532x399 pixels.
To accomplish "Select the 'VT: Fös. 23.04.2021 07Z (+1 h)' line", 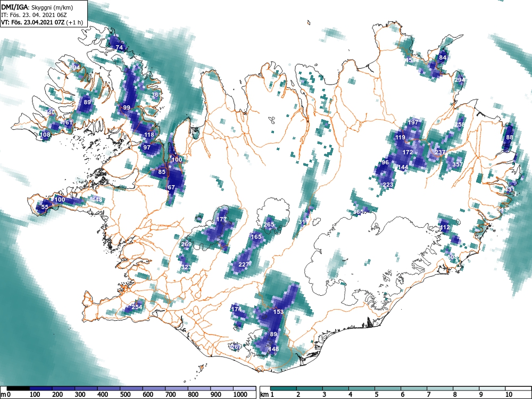I will tap(42, 22).
